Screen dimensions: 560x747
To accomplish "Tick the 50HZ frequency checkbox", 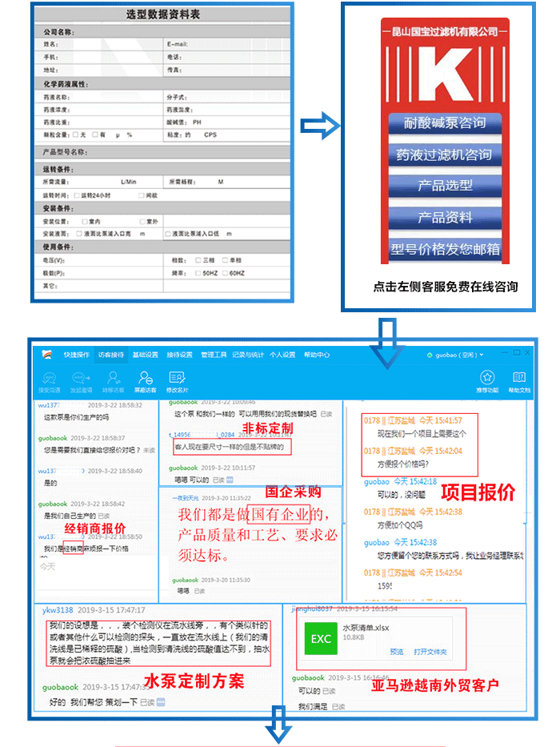I will pos(198,273).
